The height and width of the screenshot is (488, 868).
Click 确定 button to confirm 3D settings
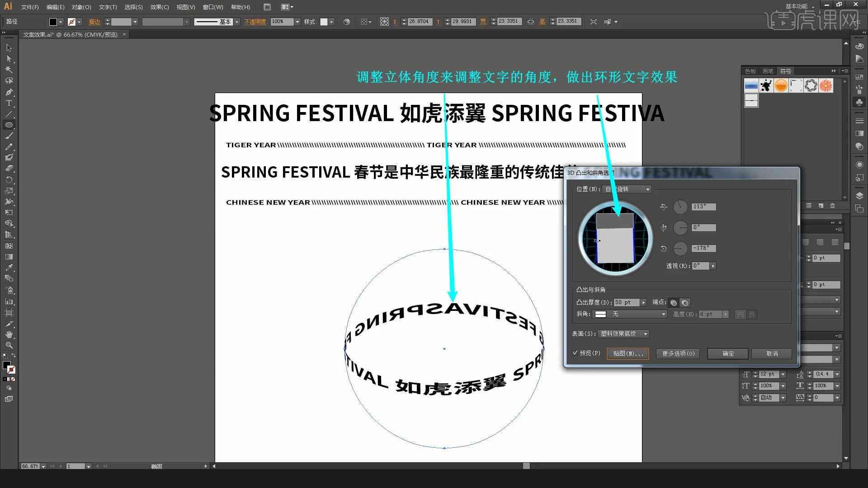point(728,353)
